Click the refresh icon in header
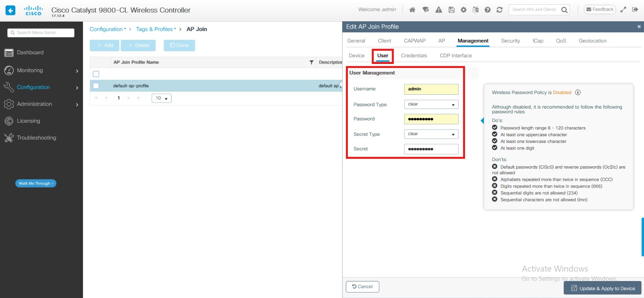 [x=499, y=10]
